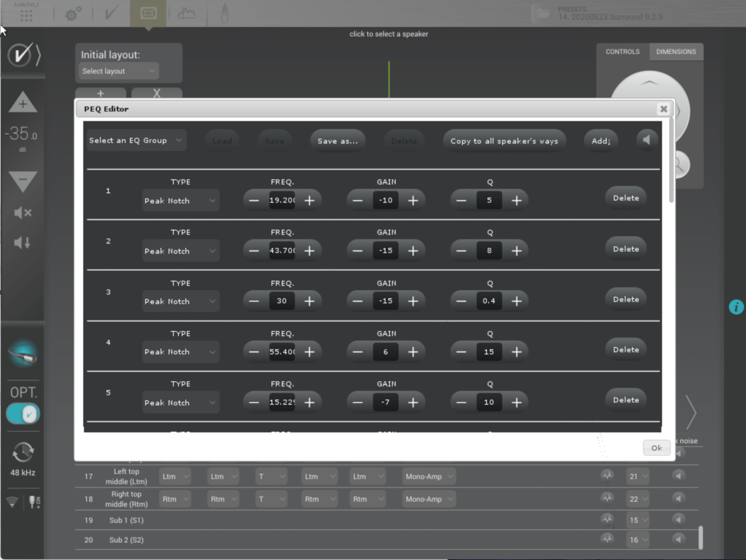The image size is (746, 560).
Task: Click Save as... in PEQ Editor
Action: [338, 141]
